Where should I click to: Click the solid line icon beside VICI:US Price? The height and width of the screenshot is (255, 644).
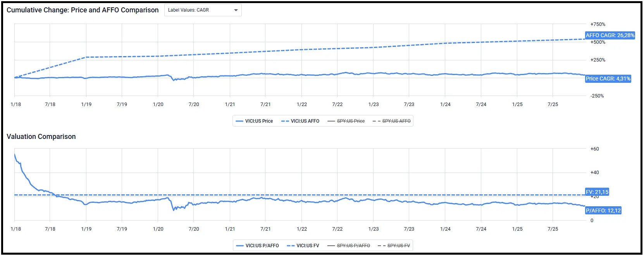click(x=239, y=121)
